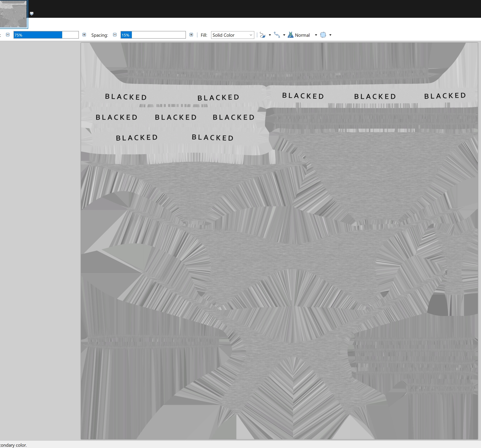Increase hardness with the plus button
The width and height of the screenshot is (481, 448).
tap(84, 35)
